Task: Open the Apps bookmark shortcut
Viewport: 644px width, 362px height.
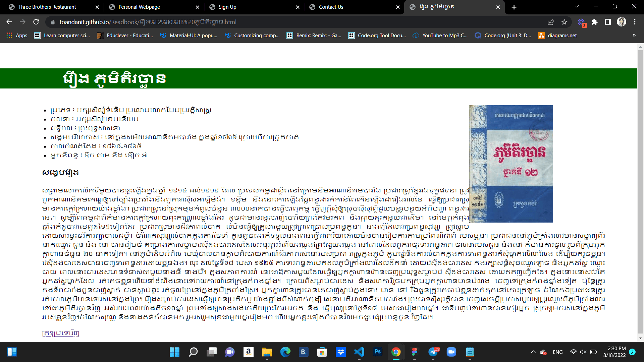Action: tap(17, 35)
